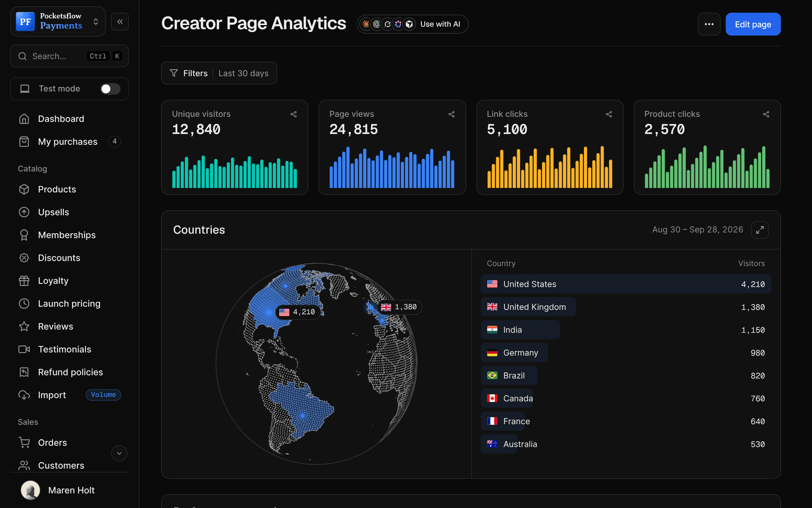812x508 pixels.
Task: Click the Discounts percent icon
Action: (x=24, y=258)
